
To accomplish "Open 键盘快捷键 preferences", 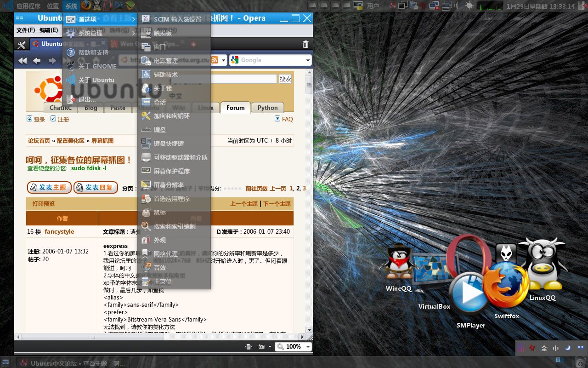I will point(174,144).
